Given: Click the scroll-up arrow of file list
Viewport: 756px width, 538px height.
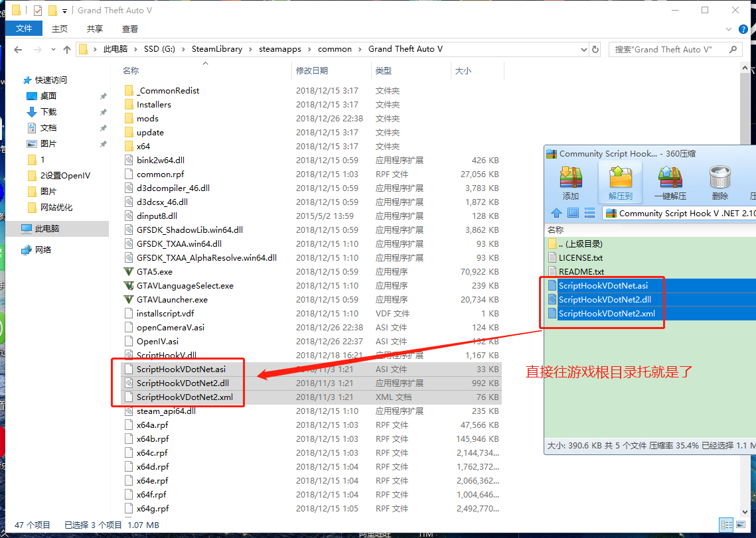Looking at the screenshot, I should pyautogui.click(x=745, y=68).
